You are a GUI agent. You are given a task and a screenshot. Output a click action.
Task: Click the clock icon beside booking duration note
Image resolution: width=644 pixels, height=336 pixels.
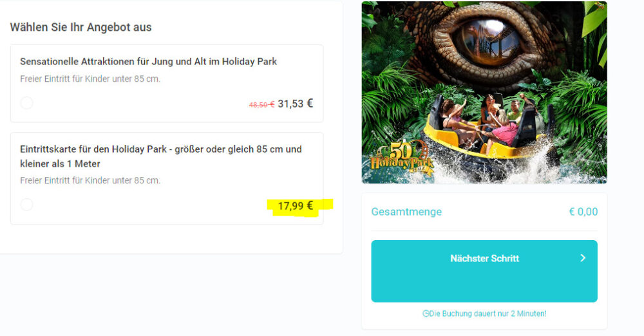coord(426,313)
